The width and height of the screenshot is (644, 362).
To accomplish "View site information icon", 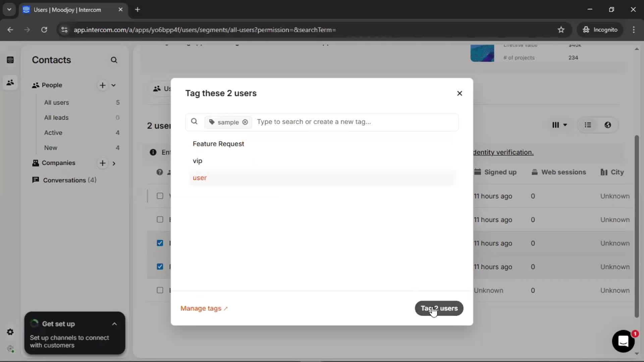I will point(64,30).
